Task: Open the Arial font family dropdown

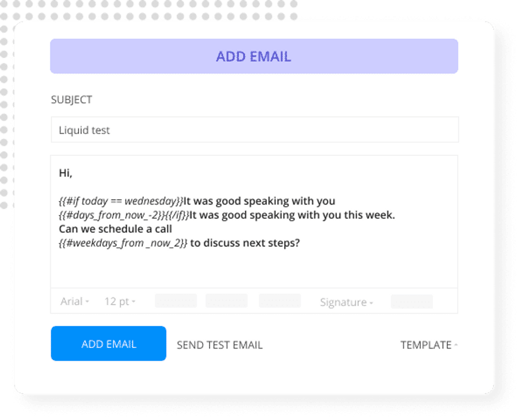Action: tap(75, 301)
